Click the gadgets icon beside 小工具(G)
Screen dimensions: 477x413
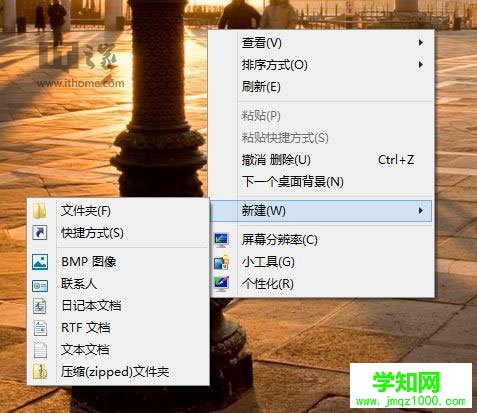coord(221,262)
